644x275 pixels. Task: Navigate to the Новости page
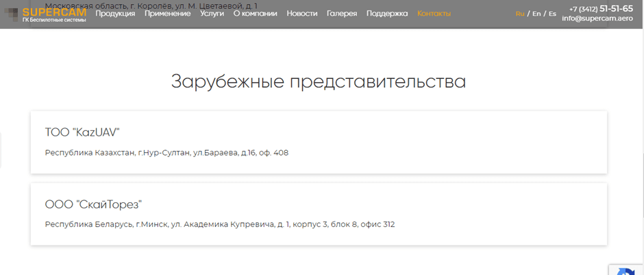coord(302,14)
